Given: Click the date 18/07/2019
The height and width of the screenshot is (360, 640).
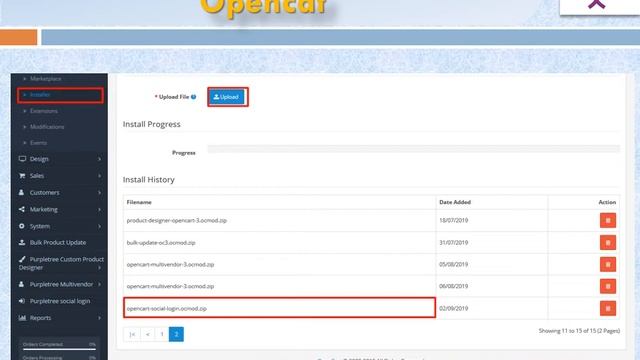Looking at the screenshot, I should tap(453, 220).
